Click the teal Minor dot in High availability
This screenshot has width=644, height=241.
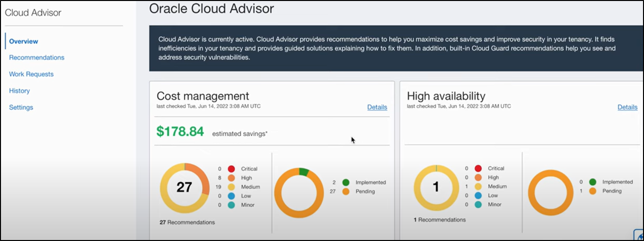(479, 205)
